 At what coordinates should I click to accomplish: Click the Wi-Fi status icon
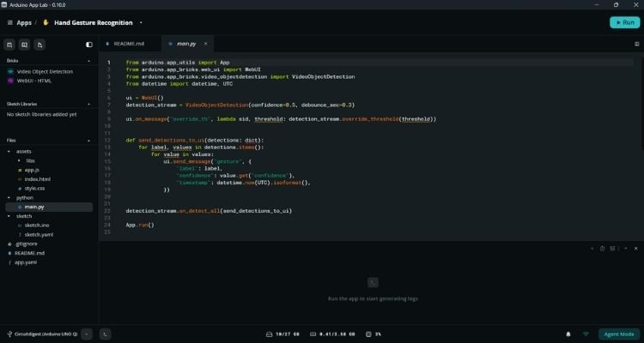pos(586,334)
